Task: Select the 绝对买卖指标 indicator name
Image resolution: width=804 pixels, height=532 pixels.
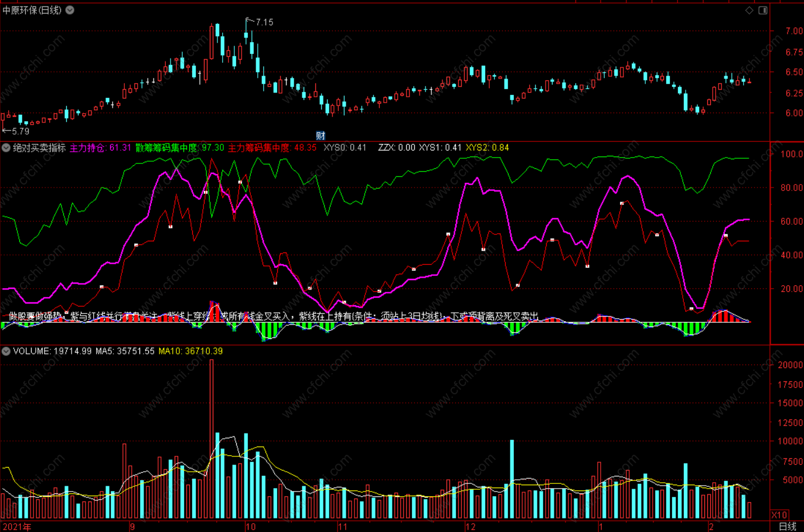Action: point(39,148)
